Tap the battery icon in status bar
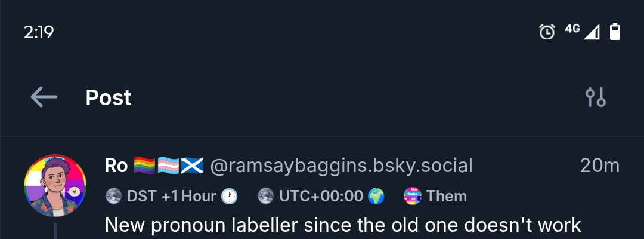This screenshot has width=644, height=239. pos(615,32)
